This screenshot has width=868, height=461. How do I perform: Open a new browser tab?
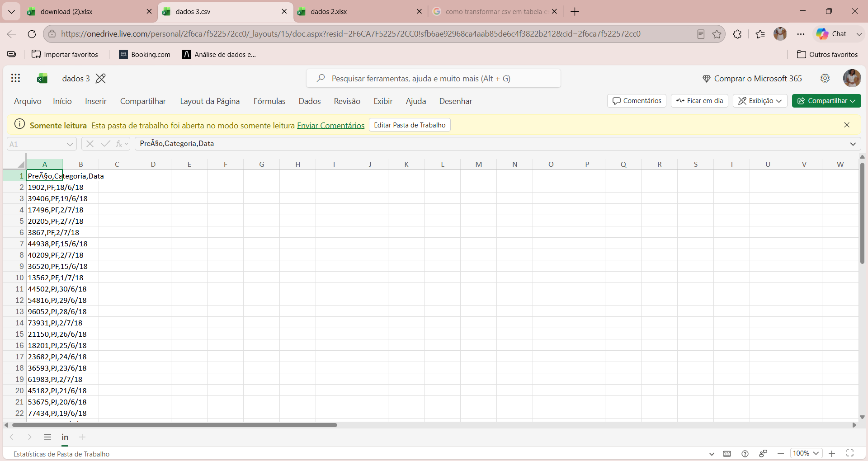coord(575,12)
